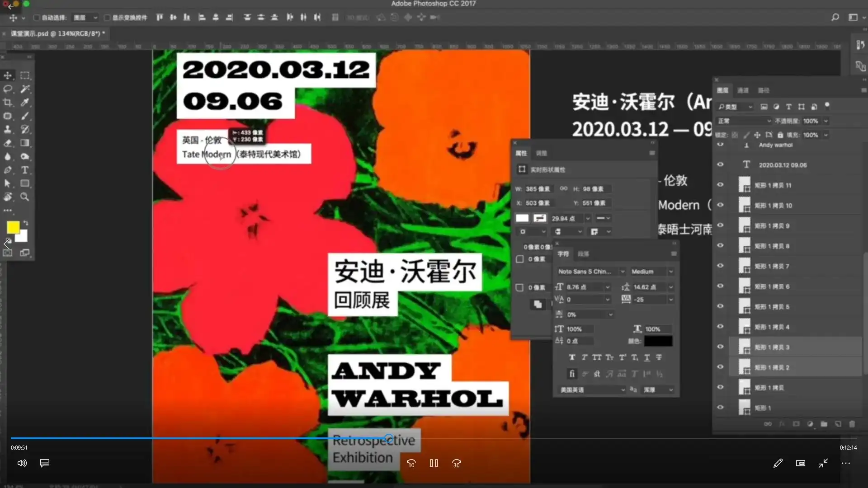Click the delete layer trash icon
This screenshot has width=868, height=488.
point(852,424)
